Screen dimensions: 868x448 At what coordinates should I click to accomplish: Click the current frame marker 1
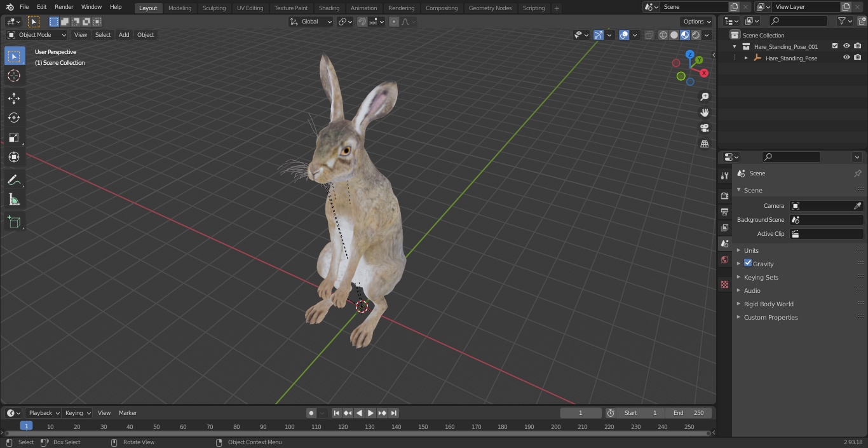[x=26, y=426]
